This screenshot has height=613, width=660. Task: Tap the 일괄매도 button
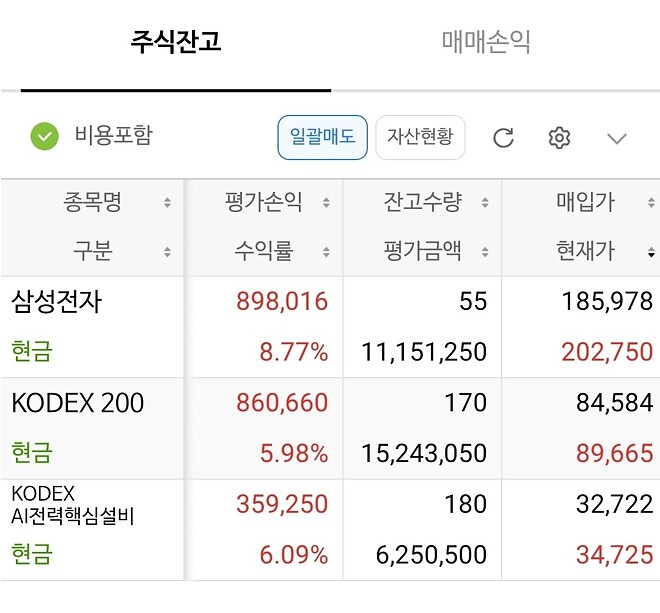click(322, 137)
